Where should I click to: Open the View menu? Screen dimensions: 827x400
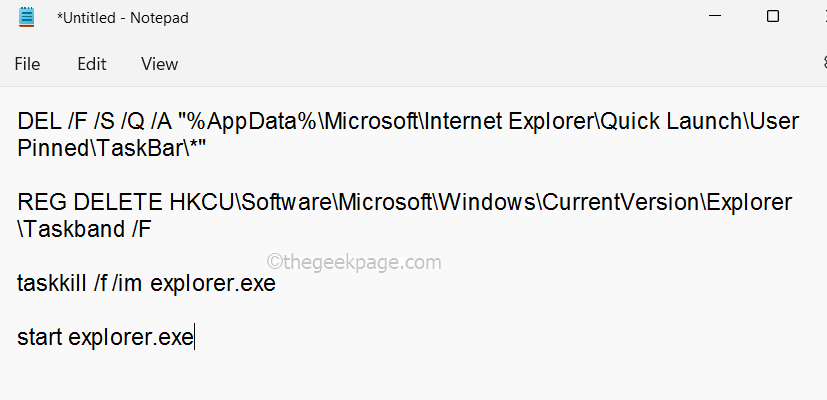(x=159, y=64)
